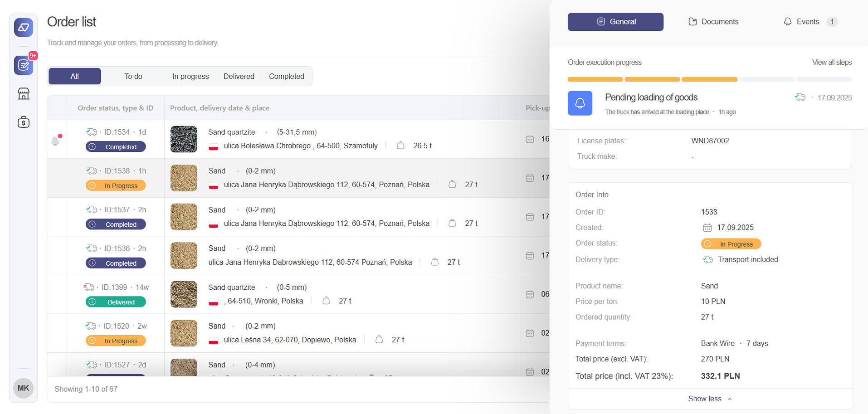This screenshot has height=414, width=868.
Task: Click the Sand quartzite thumbnail for order 1534
Action: [x=184, y=139]
